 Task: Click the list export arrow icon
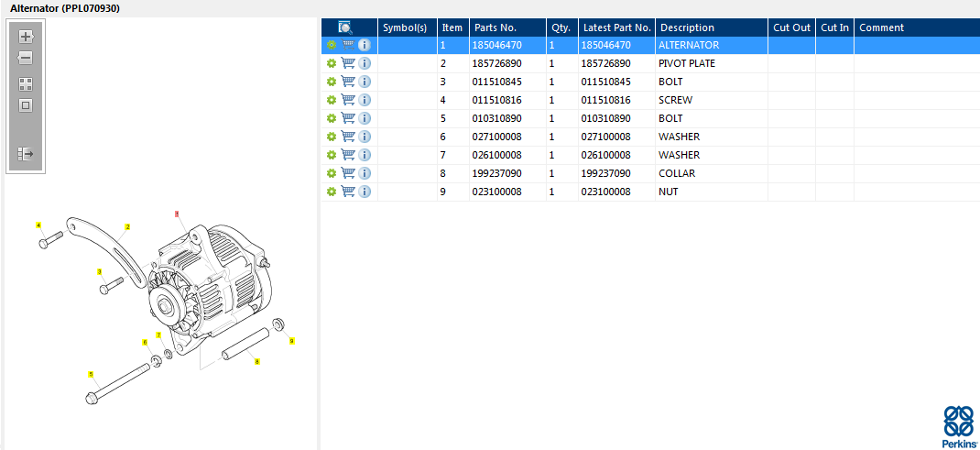pos(26,154)
